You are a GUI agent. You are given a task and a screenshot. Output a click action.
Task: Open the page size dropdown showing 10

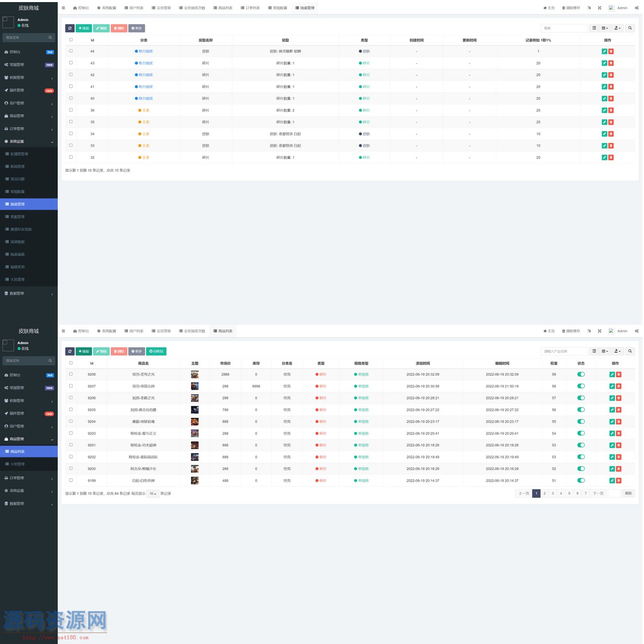pos(153,494)
